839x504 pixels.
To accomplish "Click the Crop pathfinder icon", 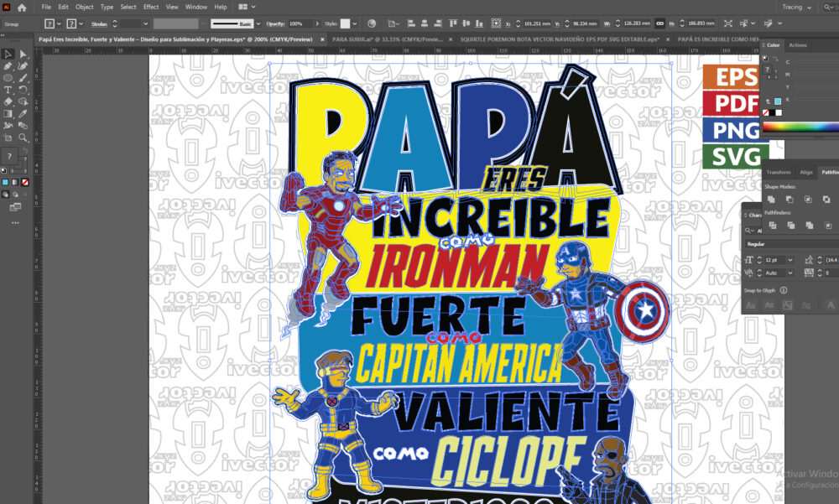I will [x=828, y=226].
